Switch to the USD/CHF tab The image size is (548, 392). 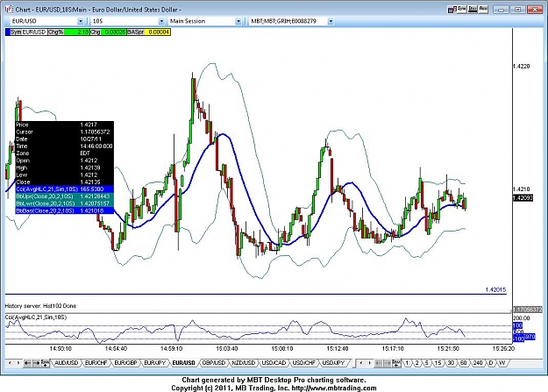[303, 363]
